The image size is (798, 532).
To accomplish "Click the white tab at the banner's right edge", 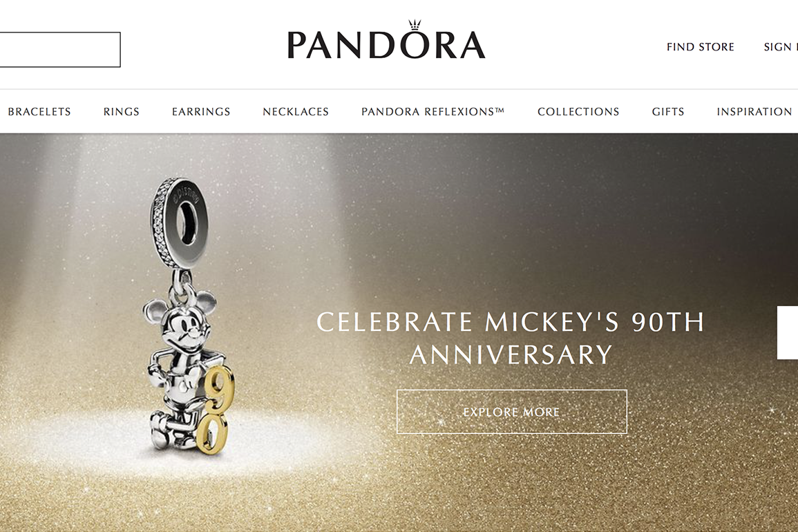I will (x=788, y=332).
